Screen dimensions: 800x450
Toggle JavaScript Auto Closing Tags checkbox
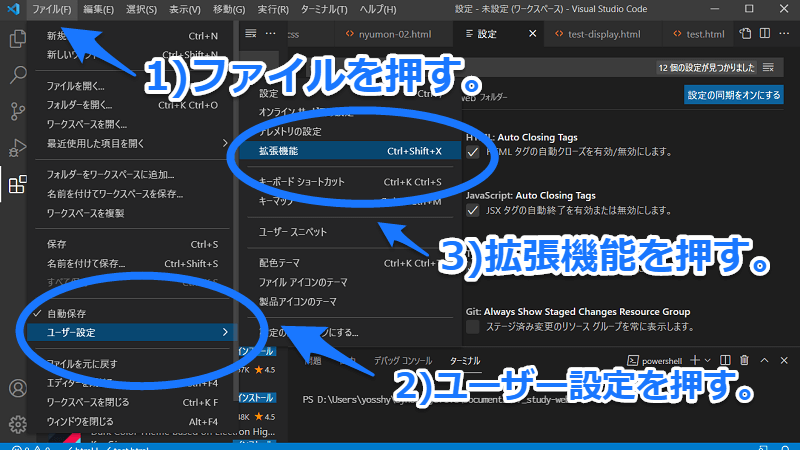point(473,210)
